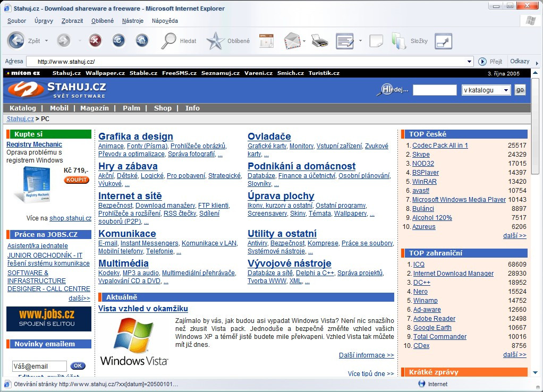
Task: Open the 'Vista vzhled v okamžiku' headline
Action: tap(143, 309)
